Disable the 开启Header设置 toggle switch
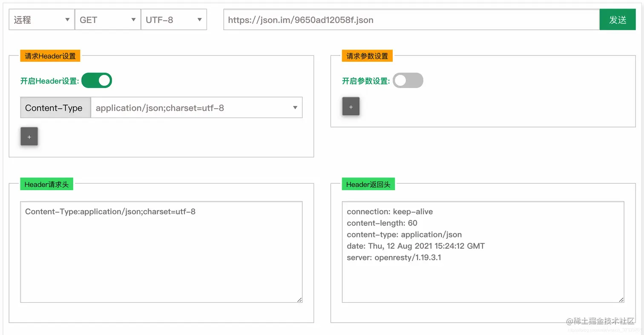The image size is (644, 335). [97, 80]
